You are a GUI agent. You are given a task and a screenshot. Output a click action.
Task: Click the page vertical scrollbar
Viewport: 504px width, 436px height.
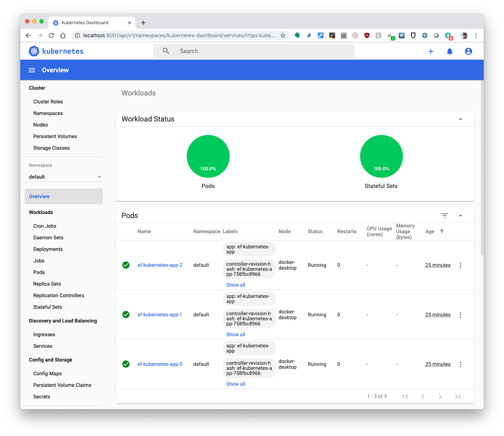[482, 168]
